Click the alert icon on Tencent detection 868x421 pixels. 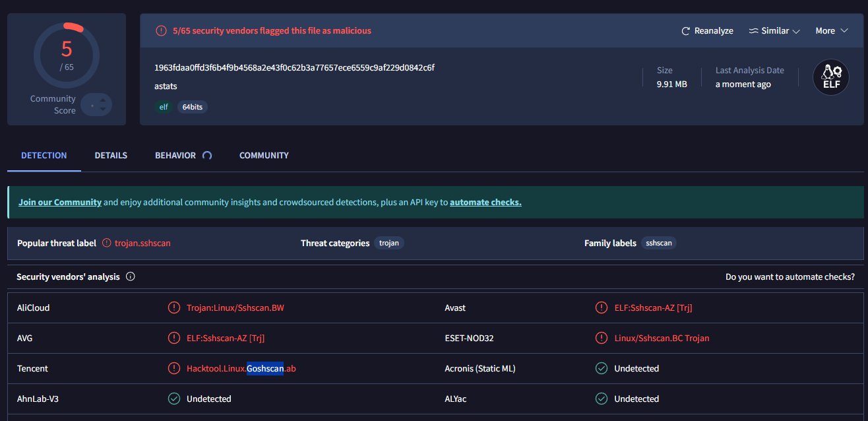tap(173, 368)
